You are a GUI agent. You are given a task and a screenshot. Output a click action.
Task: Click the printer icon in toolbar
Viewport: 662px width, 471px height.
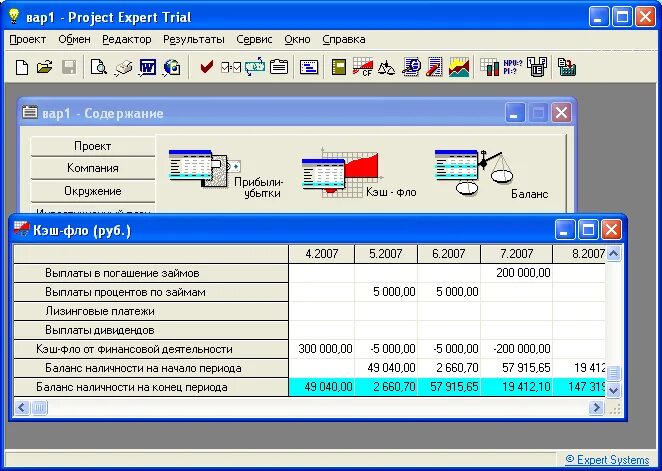[123, 67]
